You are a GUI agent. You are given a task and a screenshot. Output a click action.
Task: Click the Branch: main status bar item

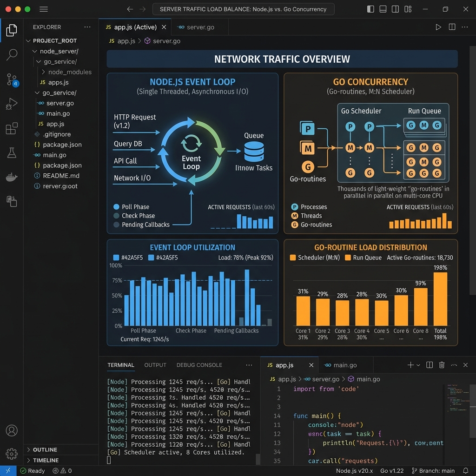click(x=433, y=470)
